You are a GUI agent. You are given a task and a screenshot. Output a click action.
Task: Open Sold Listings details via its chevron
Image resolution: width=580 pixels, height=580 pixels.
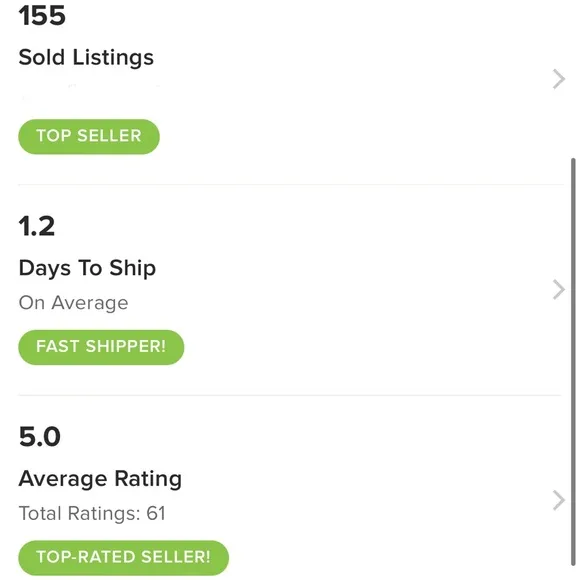pos(559,79)
